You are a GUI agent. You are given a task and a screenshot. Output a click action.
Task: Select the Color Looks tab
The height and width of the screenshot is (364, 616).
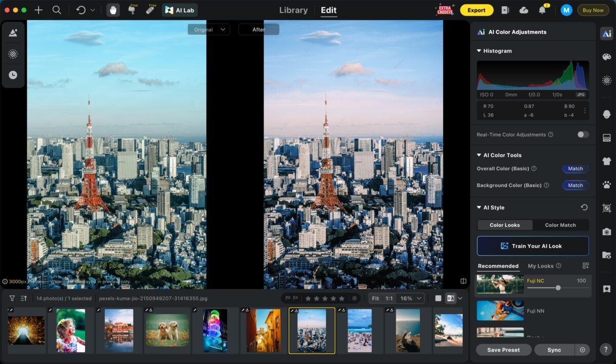(505, 225)
